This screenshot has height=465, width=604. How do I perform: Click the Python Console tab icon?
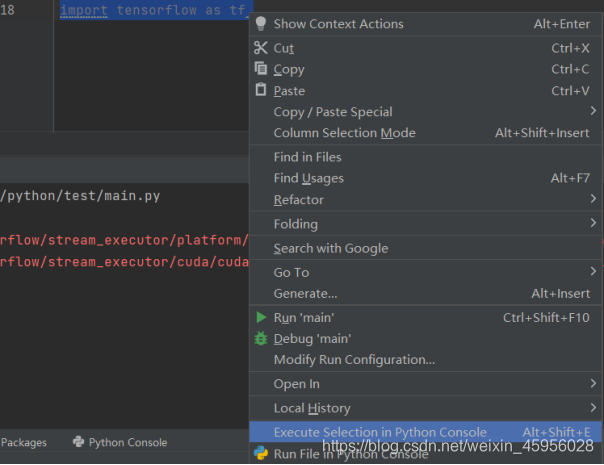click(79, 441)
